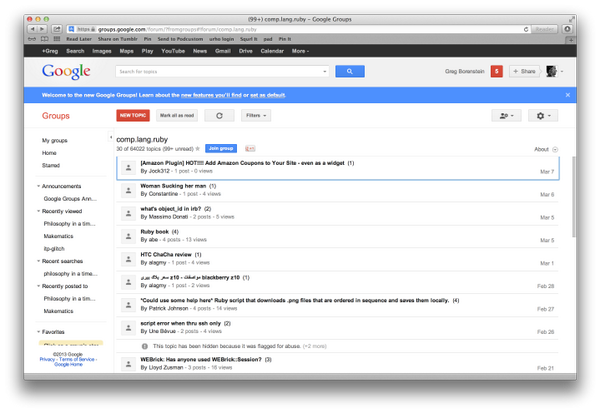
Task: Open Top Sites grid icon
Action: (57, 39)
